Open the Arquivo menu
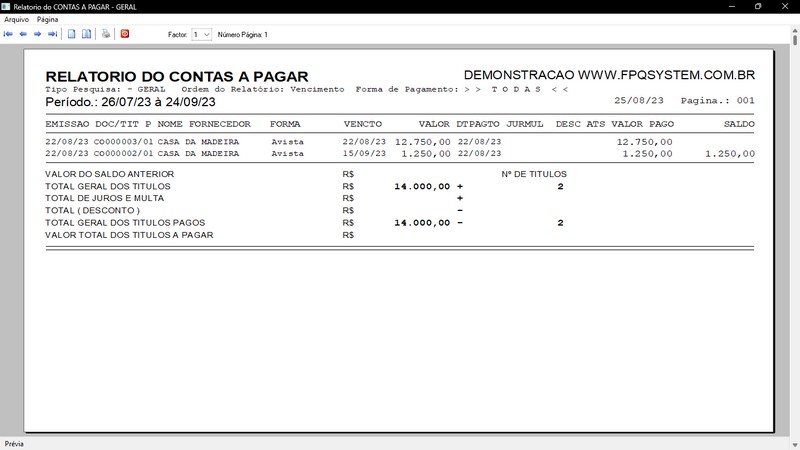 [16, 19]
